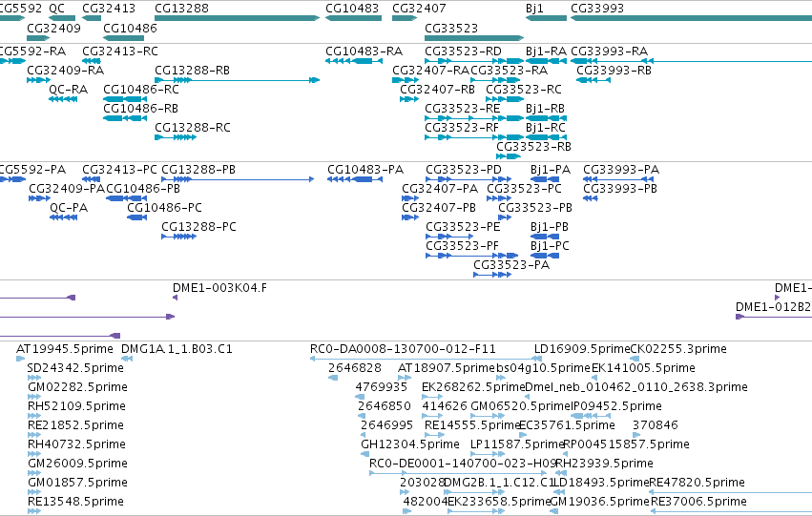Select protein CG32407-PB
Screen dimensions: 812x516
pos(410,217)
